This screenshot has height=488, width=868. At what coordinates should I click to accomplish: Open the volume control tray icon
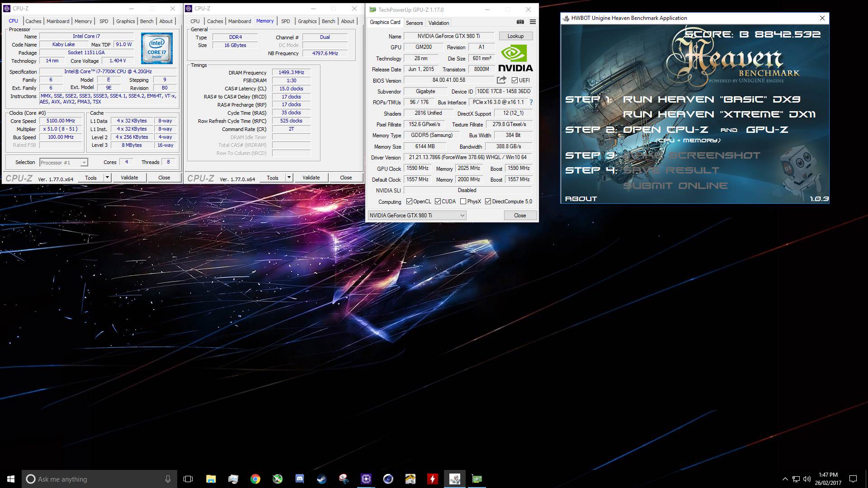click(x=807, y=479)
